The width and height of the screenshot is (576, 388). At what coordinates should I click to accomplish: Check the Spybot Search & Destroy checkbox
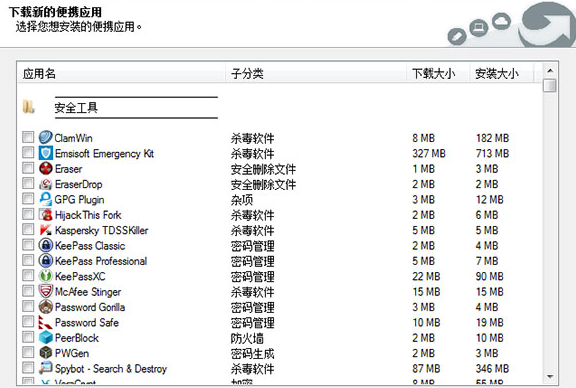pos(28,368)
